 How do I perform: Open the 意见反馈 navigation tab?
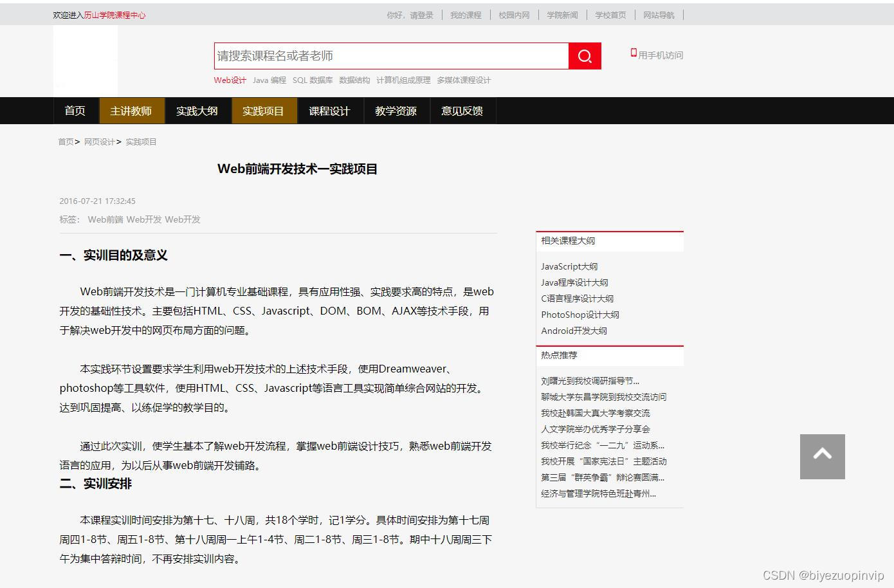point(462,111)
